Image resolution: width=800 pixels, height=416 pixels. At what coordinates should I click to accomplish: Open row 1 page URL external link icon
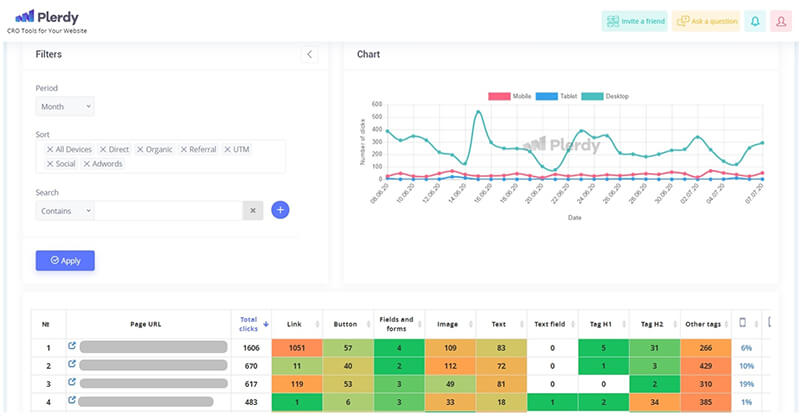tap(72, 346)
